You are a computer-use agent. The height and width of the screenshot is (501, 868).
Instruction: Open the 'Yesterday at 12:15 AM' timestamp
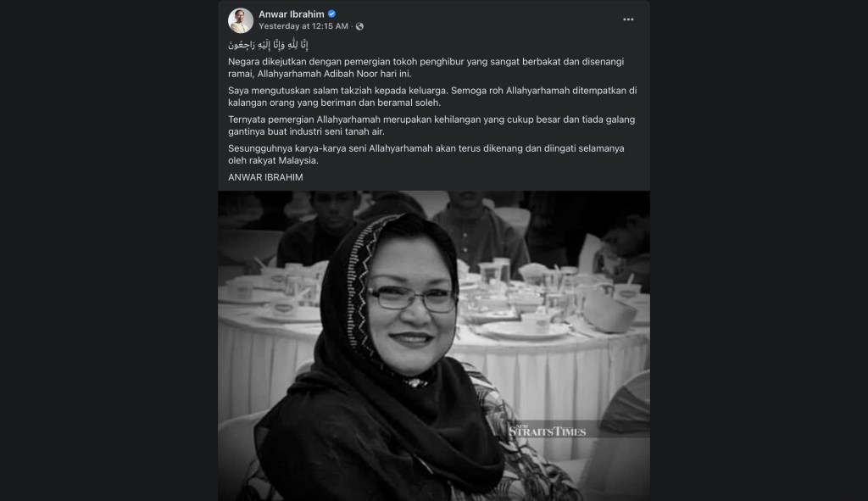coord(303,26)
